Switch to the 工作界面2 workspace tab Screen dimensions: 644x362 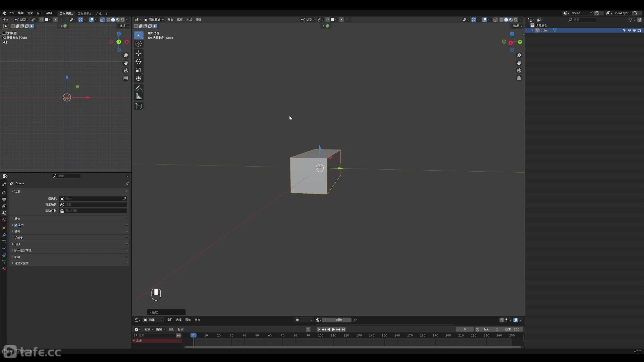[x=84, y=14]
